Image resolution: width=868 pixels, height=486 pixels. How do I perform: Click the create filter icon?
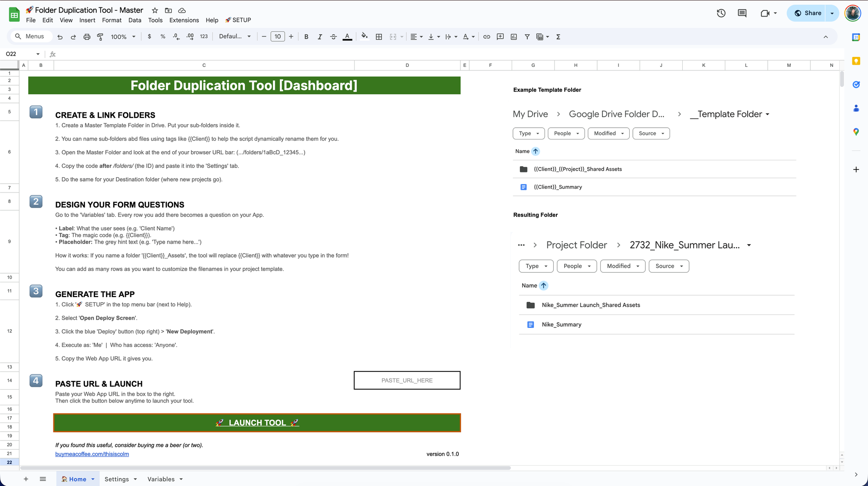click(527, 37)
